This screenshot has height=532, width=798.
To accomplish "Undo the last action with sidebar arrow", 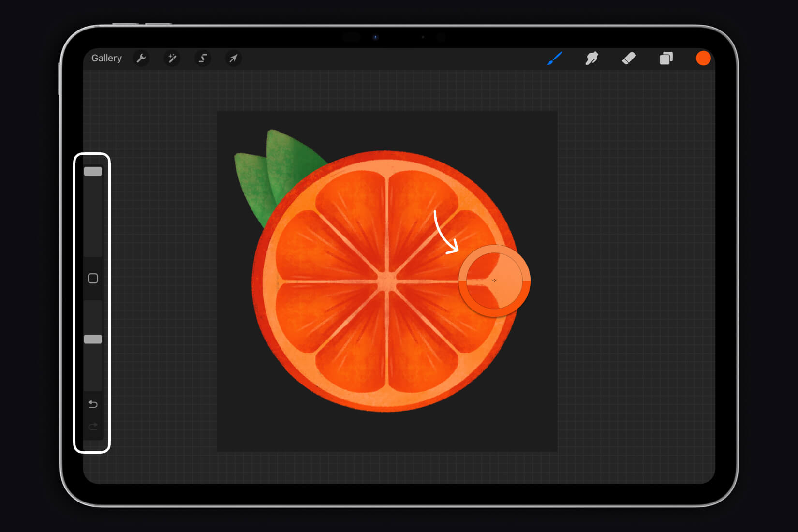I will (93, 404).
